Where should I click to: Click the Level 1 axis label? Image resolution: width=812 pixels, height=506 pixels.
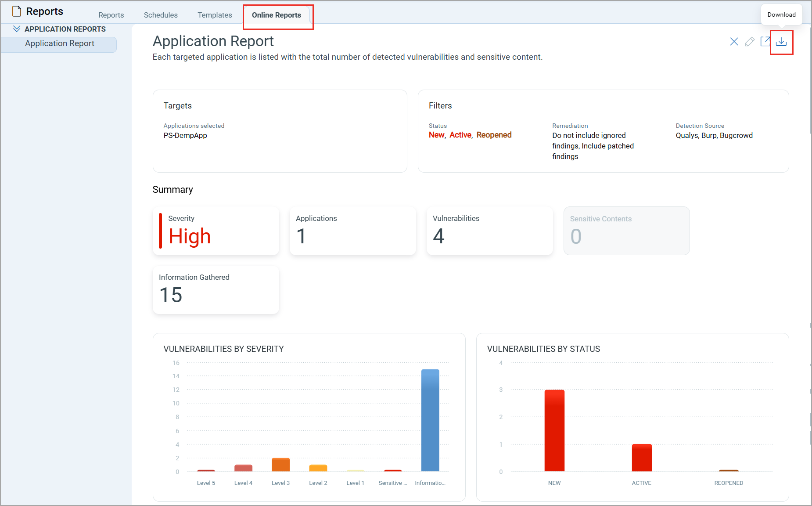point(355,483)
